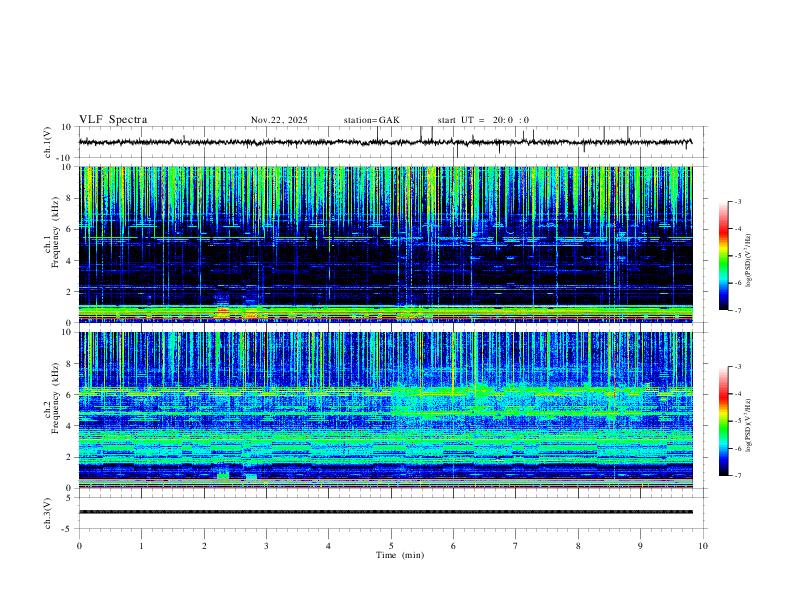Click the '-7' value on lower colorbar
This screenshot has width=792, height=612.
(737, 475)
